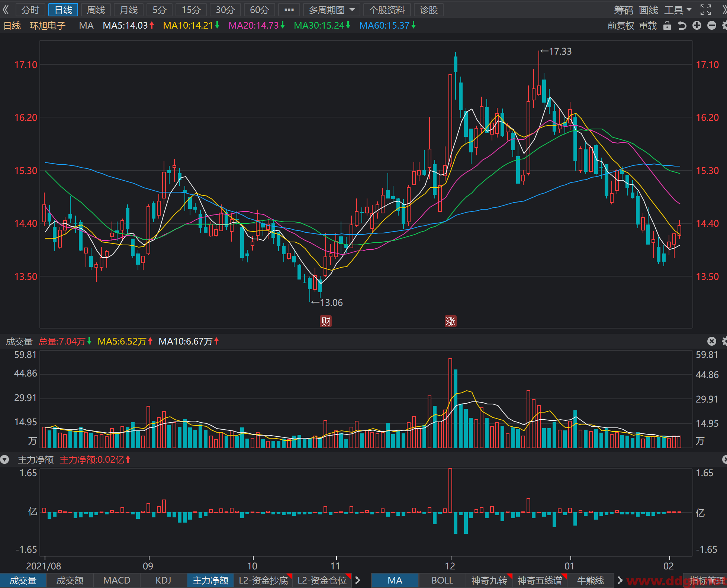Switch to 周线 weekly chart

96,10
